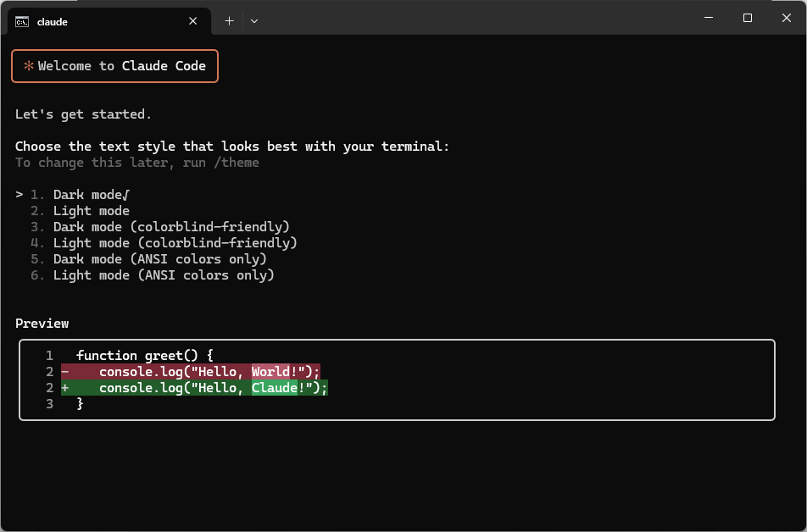This screenshot has height=532, width=807.
Task: Close the terminal window
Action: click(x=787, y=18)
